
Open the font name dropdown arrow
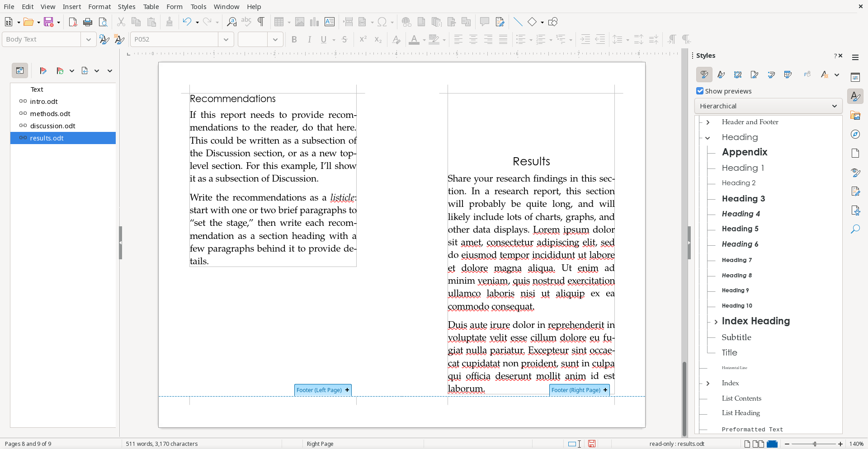coord(226,39)
